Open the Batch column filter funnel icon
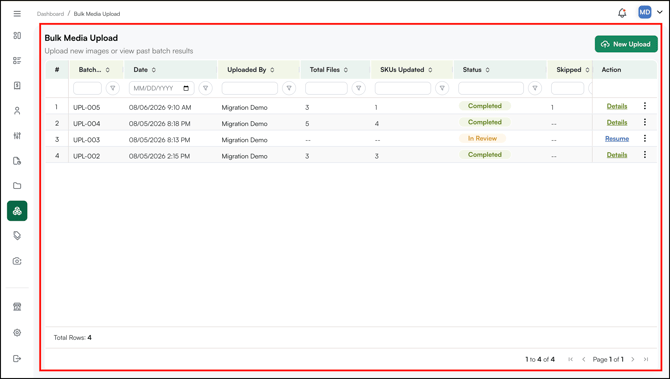The width and height of the screenshot is (670, 379). (x=113, y=88)
